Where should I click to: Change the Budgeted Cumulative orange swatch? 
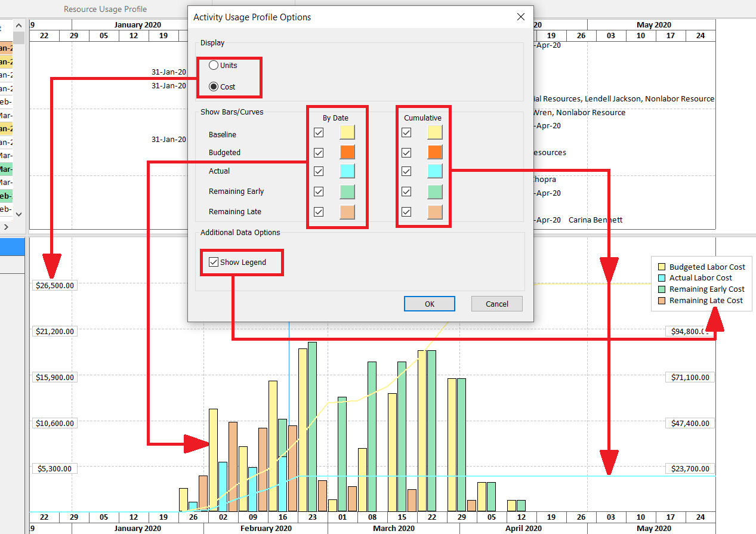pos(435,152)
